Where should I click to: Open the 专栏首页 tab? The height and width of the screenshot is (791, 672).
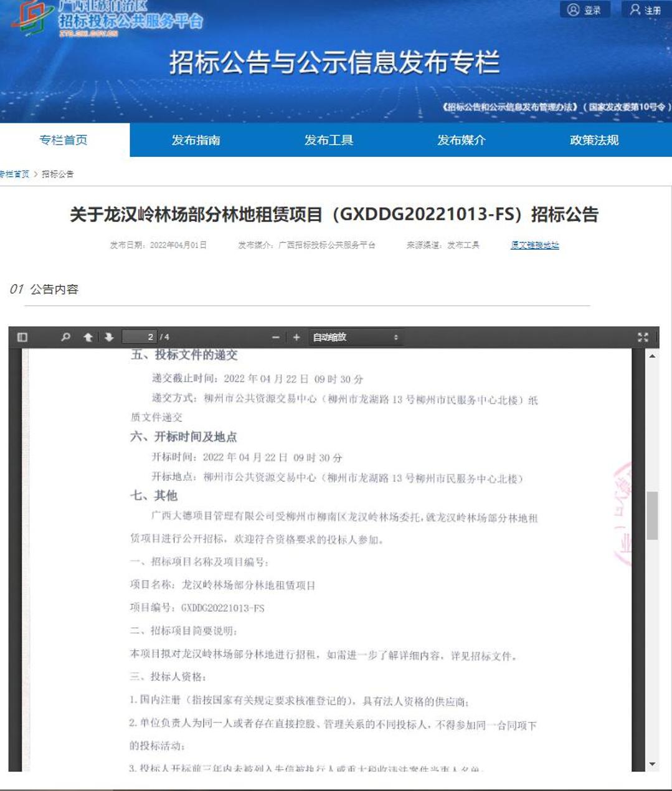coord(64,140)
